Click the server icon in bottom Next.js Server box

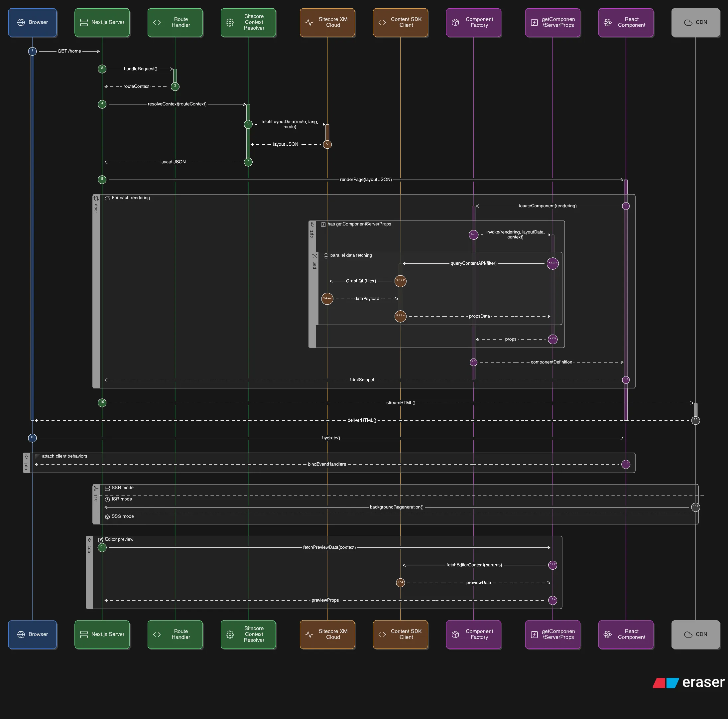coord(84,635)
